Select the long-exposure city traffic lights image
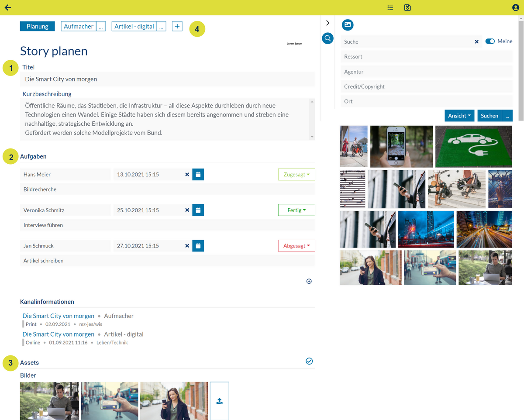 point(484,229)
